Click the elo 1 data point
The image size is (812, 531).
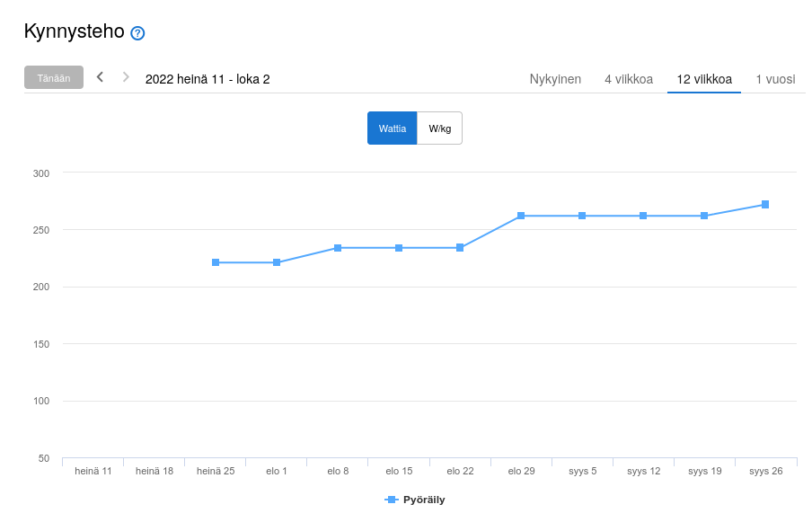(277, 262)
